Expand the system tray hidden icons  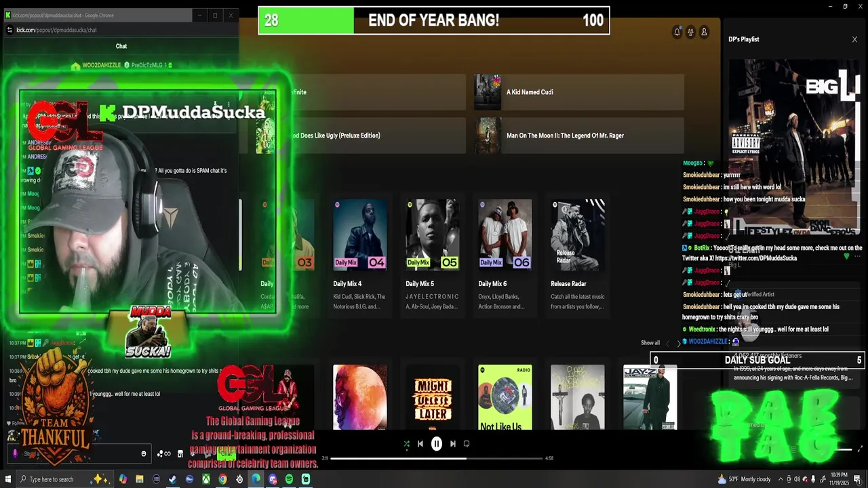tap(781, 479)
